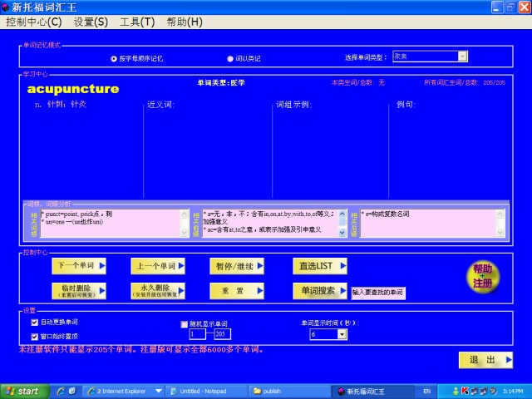Click the word search input field
This screenshot has width=532, height=399.
378,292
